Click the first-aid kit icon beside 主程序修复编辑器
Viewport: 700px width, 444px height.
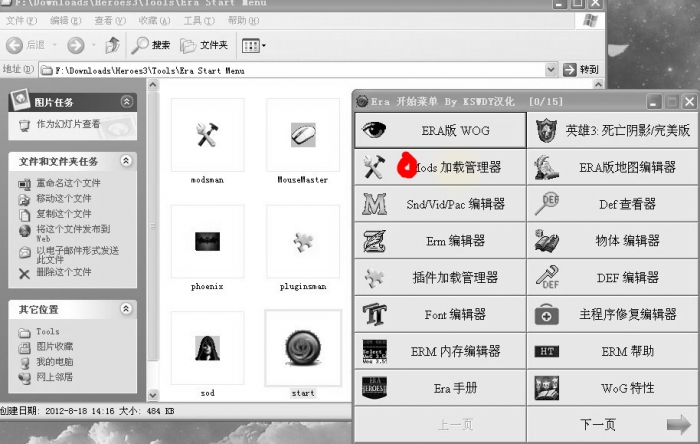[546, 315]
